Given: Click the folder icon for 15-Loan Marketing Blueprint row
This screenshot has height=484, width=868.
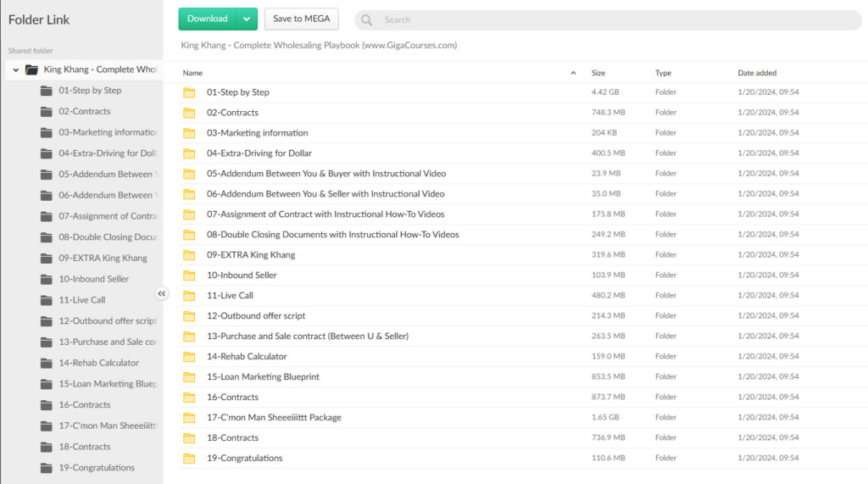Looking at the screenshot, I should pyautogui.click(x=189, y=377).
